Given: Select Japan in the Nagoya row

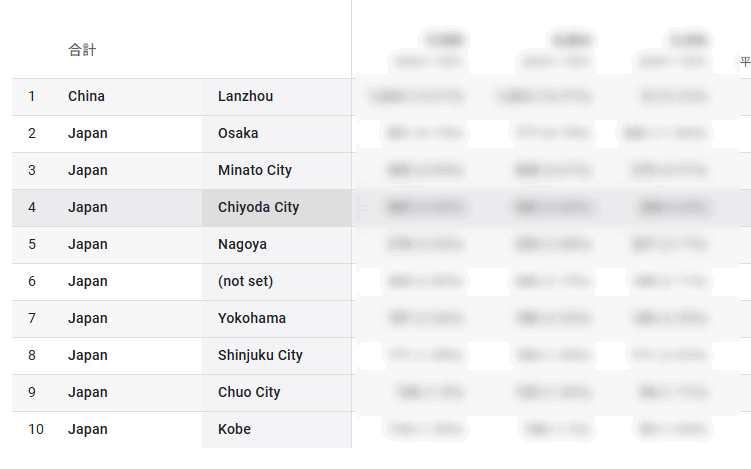Looking at the screenshot, I should (88, 245).
